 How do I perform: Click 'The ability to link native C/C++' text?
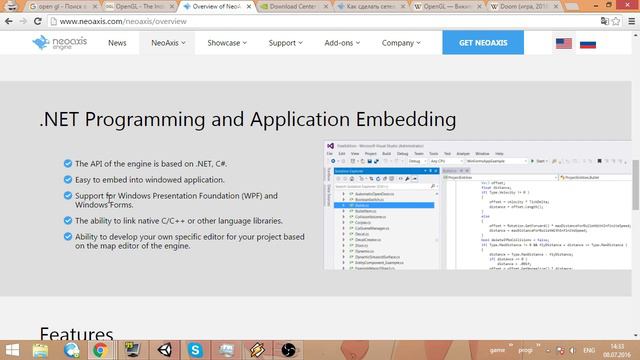pyautogui.click(x=179, y=221)
